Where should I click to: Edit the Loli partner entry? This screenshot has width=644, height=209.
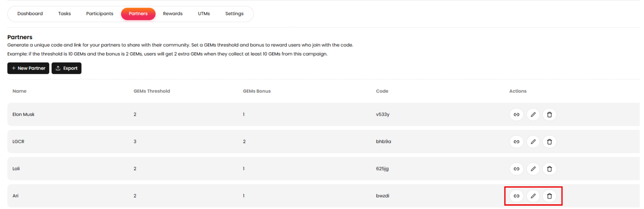[x=533, y=169]
